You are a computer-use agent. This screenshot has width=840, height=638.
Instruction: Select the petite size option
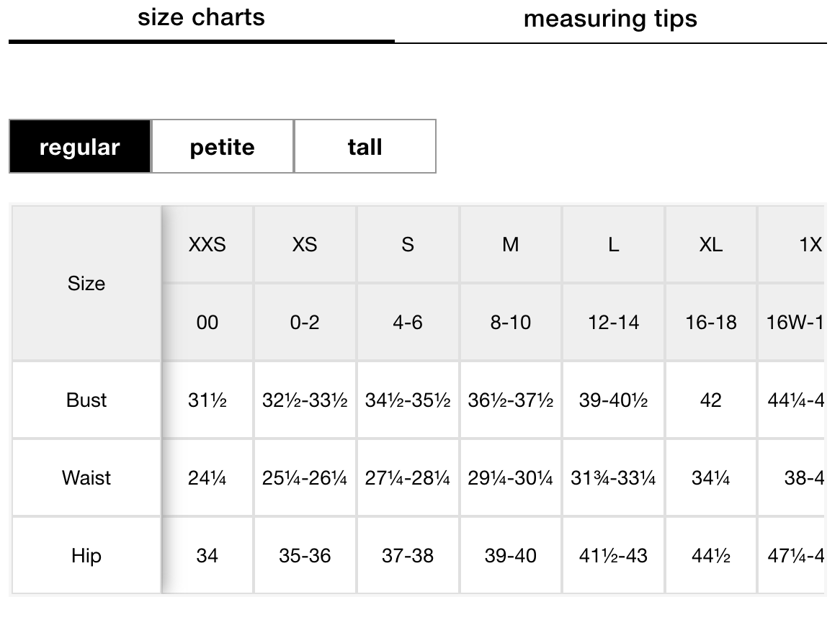pyautogui.click(x=221, y=146)
